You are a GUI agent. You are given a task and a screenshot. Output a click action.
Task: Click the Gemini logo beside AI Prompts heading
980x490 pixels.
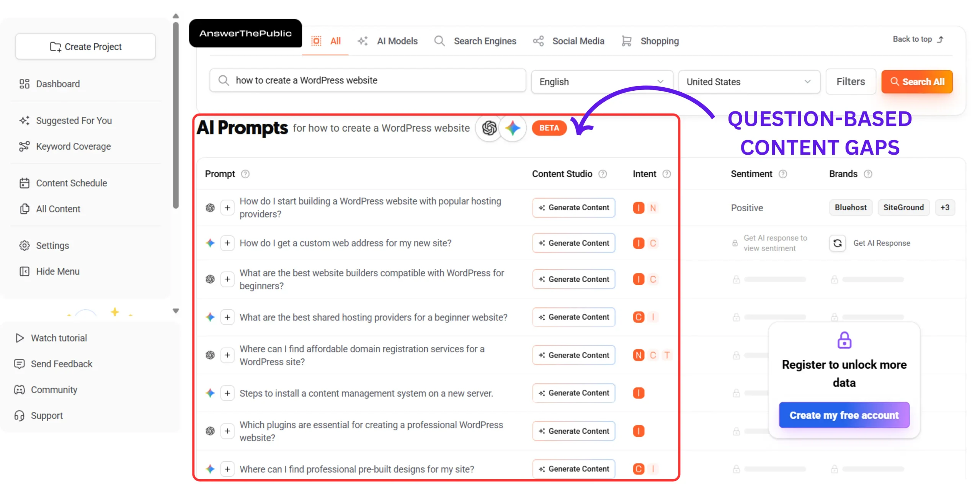coord(513,128)
